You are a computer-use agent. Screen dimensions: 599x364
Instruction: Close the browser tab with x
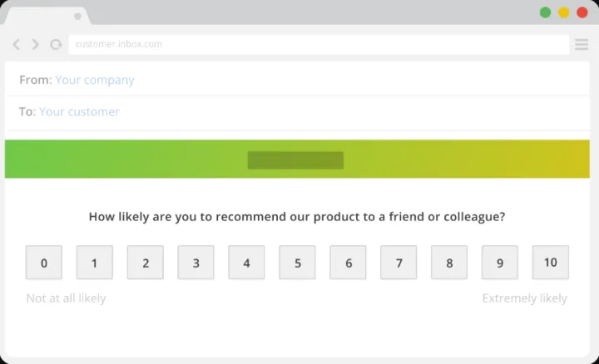click(77, 16)
